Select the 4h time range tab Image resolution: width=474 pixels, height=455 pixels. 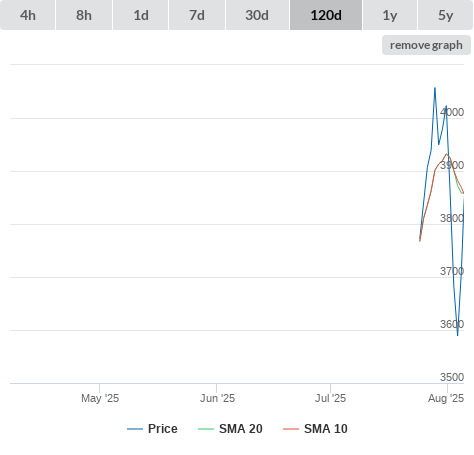point(28,15)
